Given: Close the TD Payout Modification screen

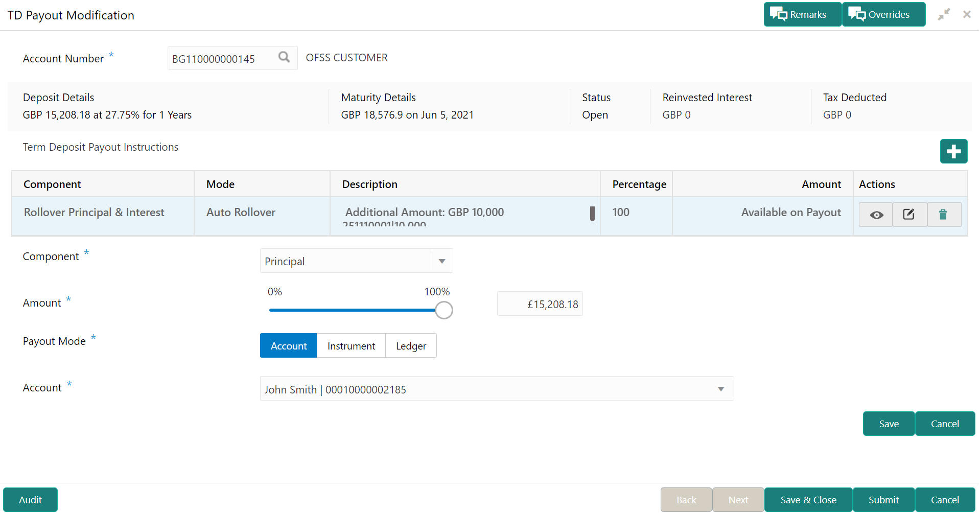Looking at the screenshot, I should pyautogui.click(x=967, y=14).
